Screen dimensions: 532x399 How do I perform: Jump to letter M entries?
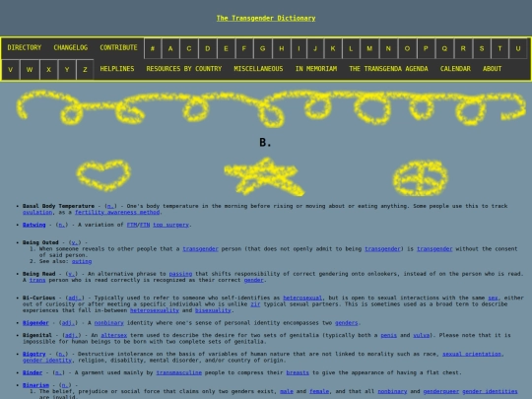[x=369, y=48]
